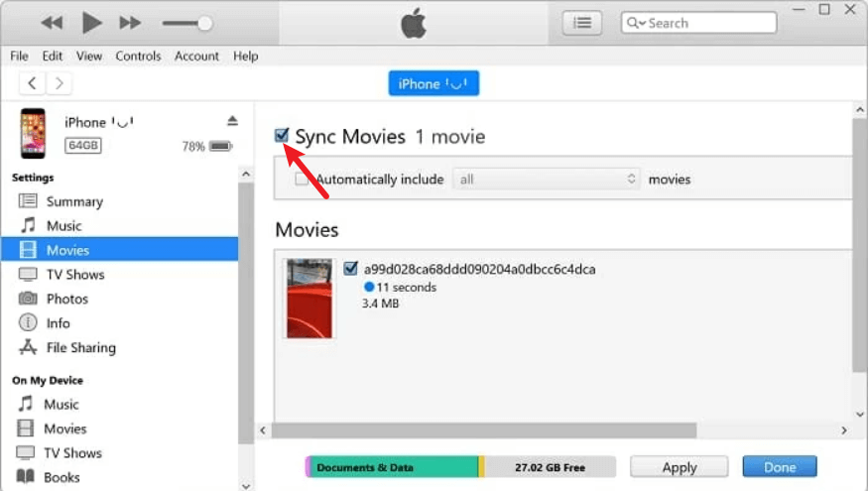The image size is (868, 491).
Task: Click the Movies icon under On My Device
Action: coord(26,428)
